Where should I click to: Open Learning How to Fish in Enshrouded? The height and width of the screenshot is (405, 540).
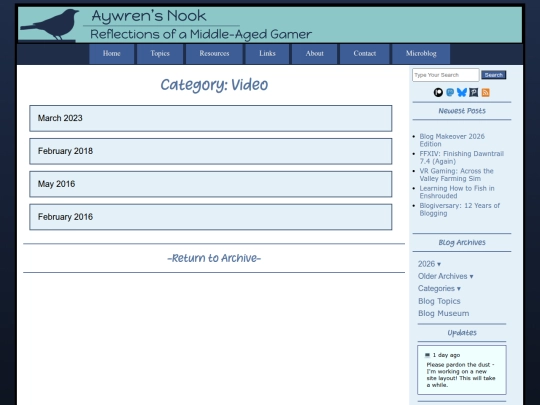click(457, 192)
